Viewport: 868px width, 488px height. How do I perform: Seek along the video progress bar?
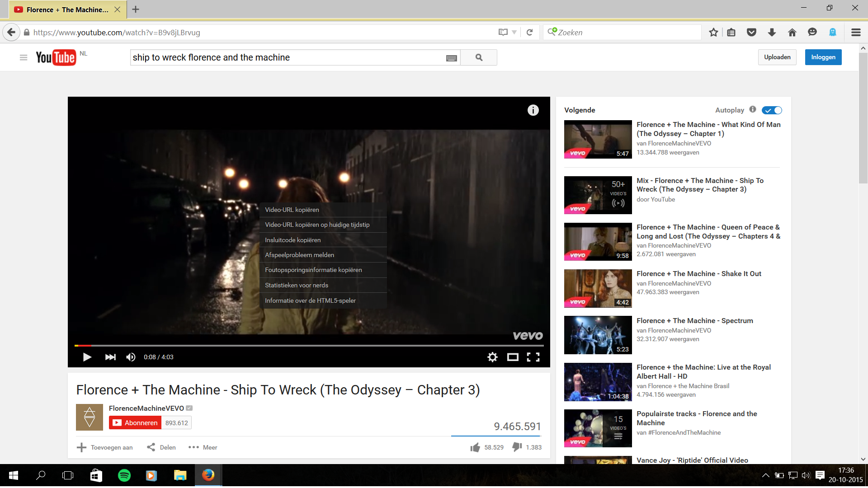point(309,346)
